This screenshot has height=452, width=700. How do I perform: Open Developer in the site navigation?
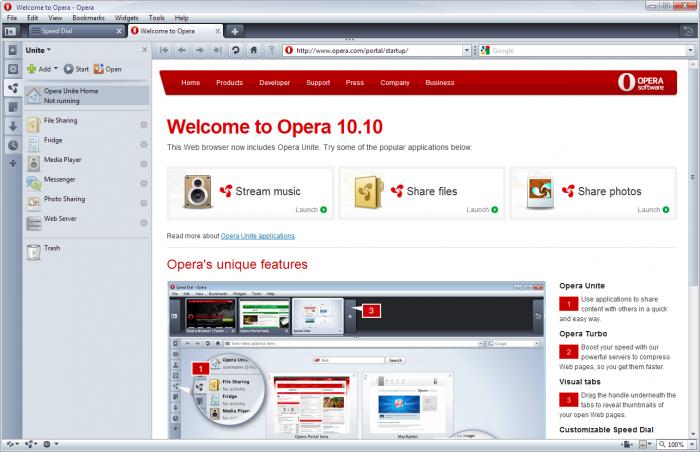(275, 83)
